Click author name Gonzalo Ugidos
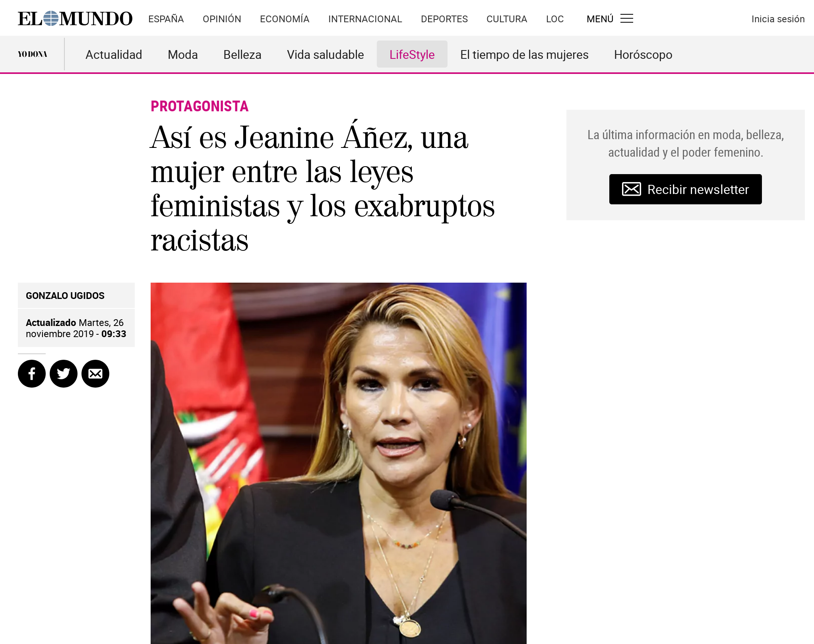 pos(65,296)
